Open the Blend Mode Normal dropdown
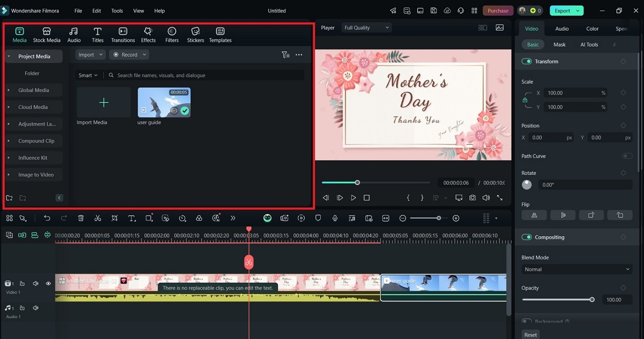Viewport: 644px width, 339px height. (577, 269)
